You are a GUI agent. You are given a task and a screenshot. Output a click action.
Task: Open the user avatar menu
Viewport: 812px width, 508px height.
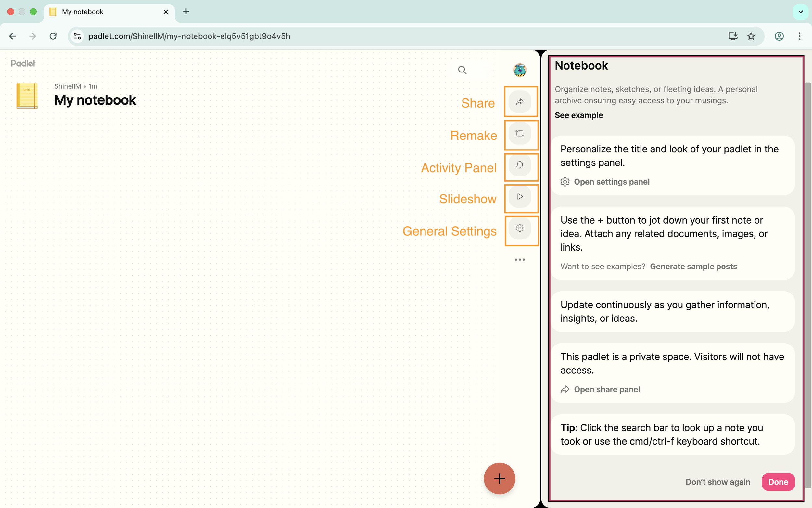(520, 70)
